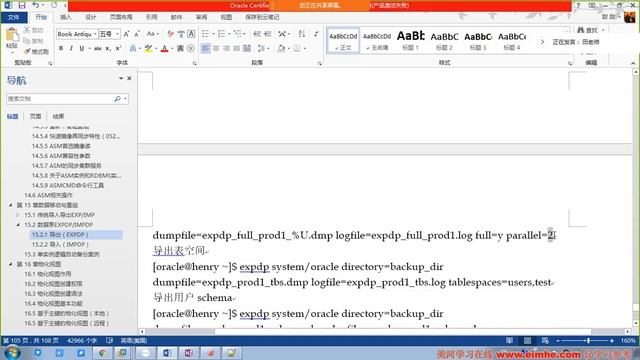Collapse the 15.2 EXPDP/IMPDP tree node
This screenshot has width=640, height=360.
click(x=18, y=224)
